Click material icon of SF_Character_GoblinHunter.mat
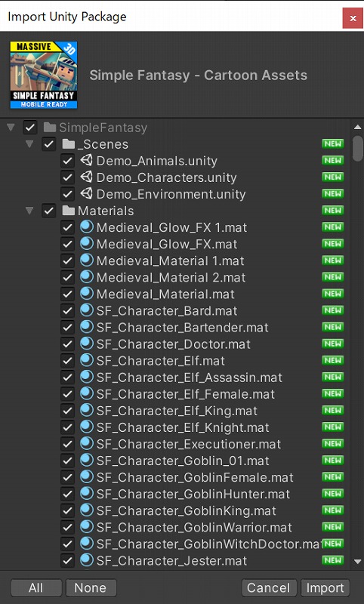This screenshot has width=364, height=604. (87, 494)
